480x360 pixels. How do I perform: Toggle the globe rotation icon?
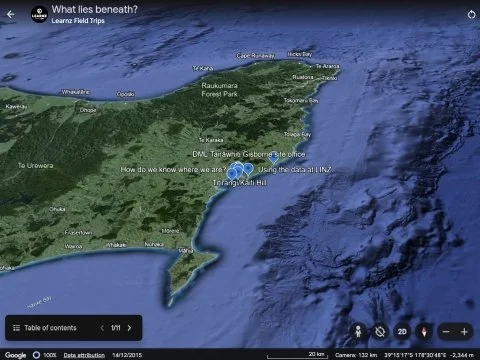[x=380, y=332]
